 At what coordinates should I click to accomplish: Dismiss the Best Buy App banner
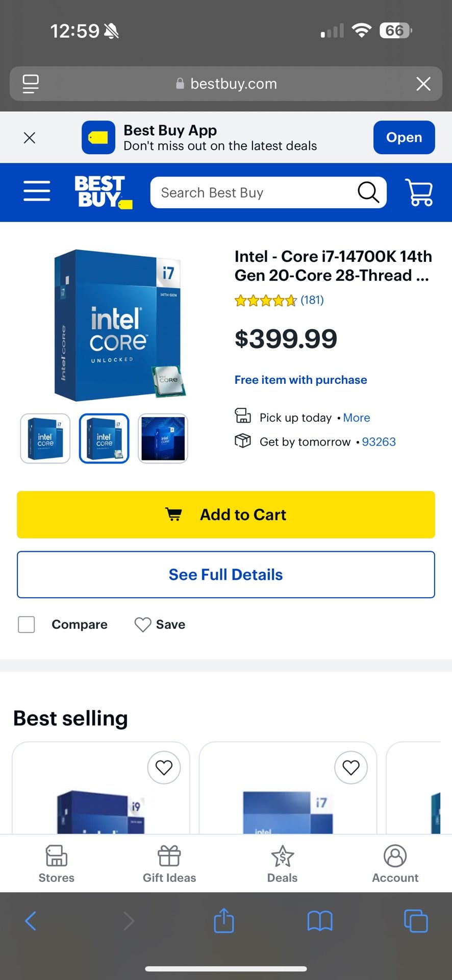[30, 137]
